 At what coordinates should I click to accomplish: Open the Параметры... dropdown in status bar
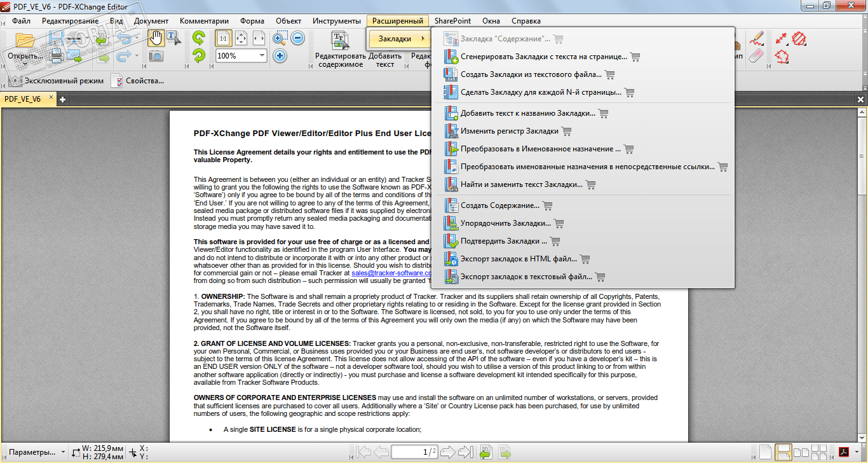[x=37, y=452]
